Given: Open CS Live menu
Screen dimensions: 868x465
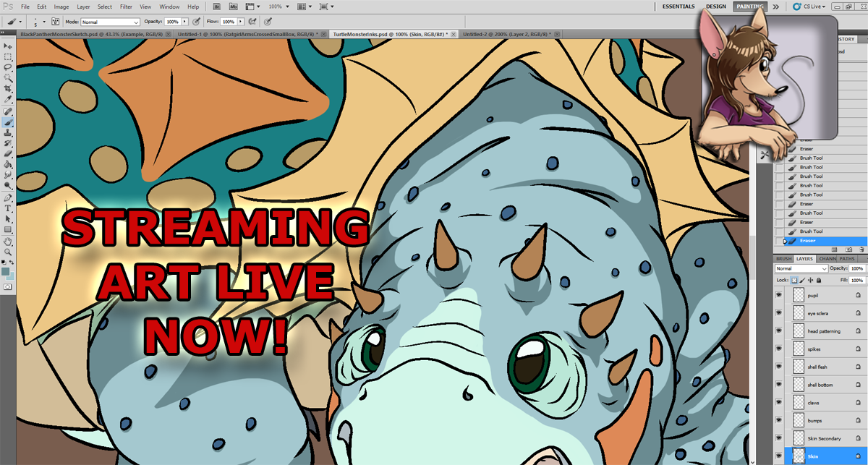Looking at the screenshot, I should tap(810, 7).
